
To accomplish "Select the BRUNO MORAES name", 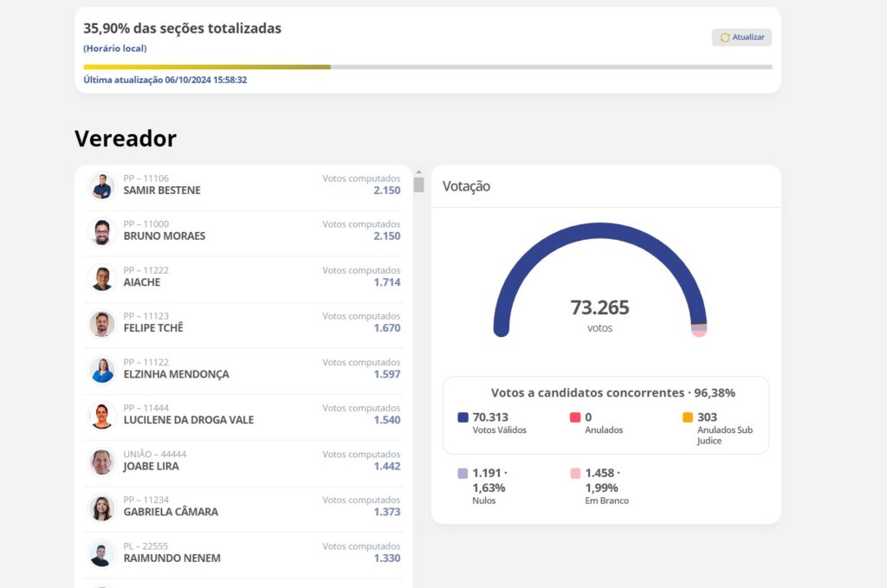I will coord(164,236).
